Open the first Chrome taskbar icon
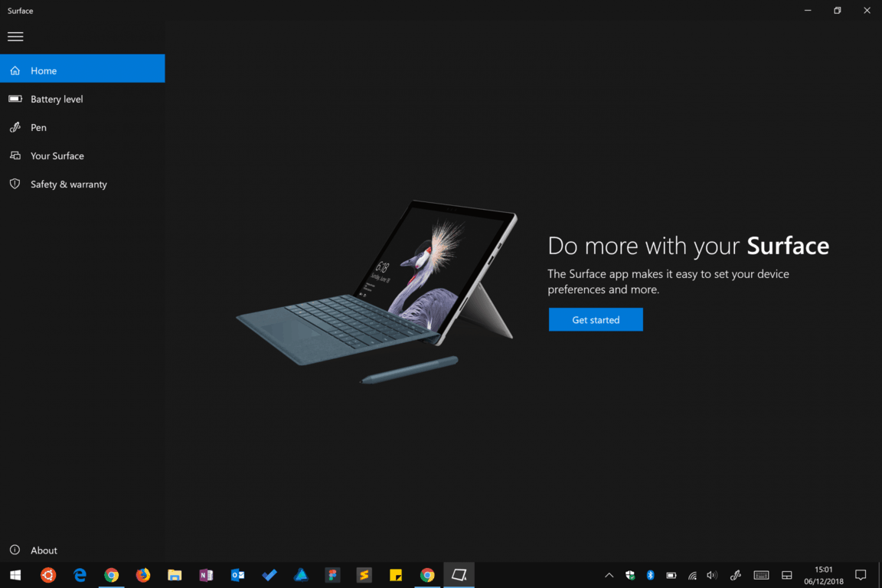The height and width of the screenshot is (588, 882). [111, 575]
